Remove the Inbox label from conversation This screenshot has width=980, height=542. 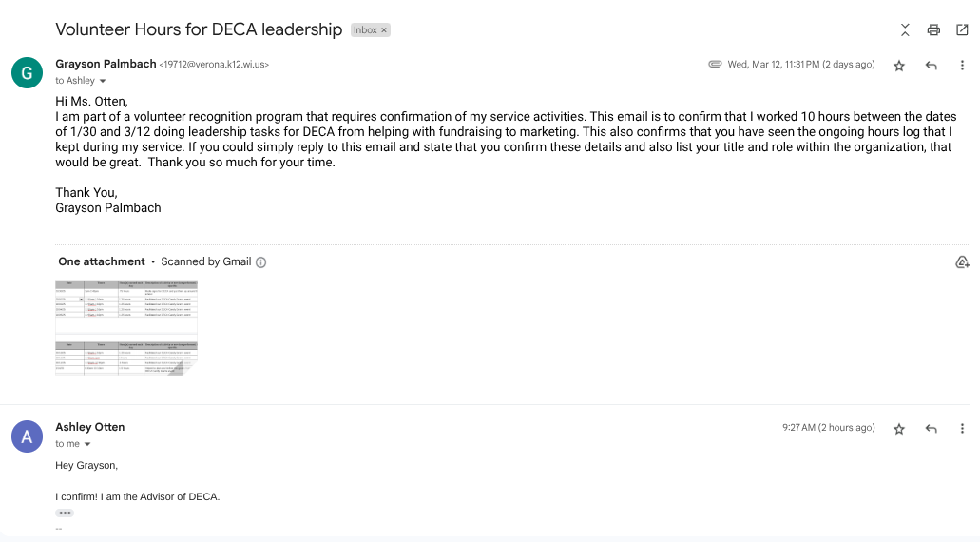click(x=384, y=30)
